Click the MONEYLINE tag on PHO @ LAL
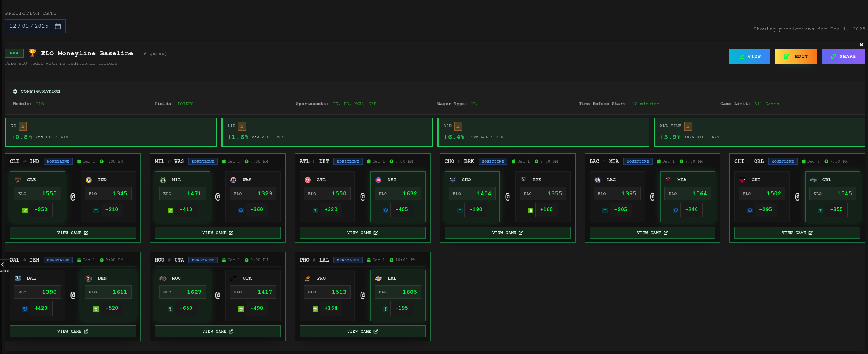This screenshot has height=354, width=868. 348,260
